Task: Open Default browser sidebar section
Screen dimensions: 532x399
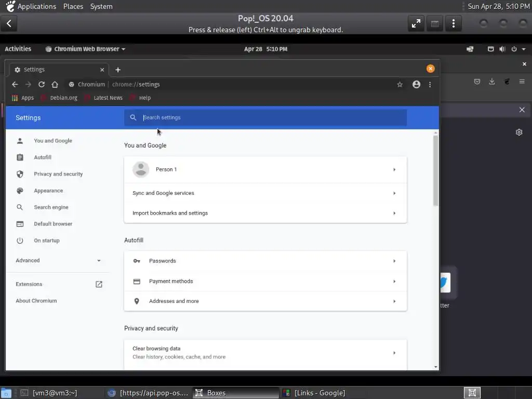Action: pyautogui.click(x=53, y=224)
